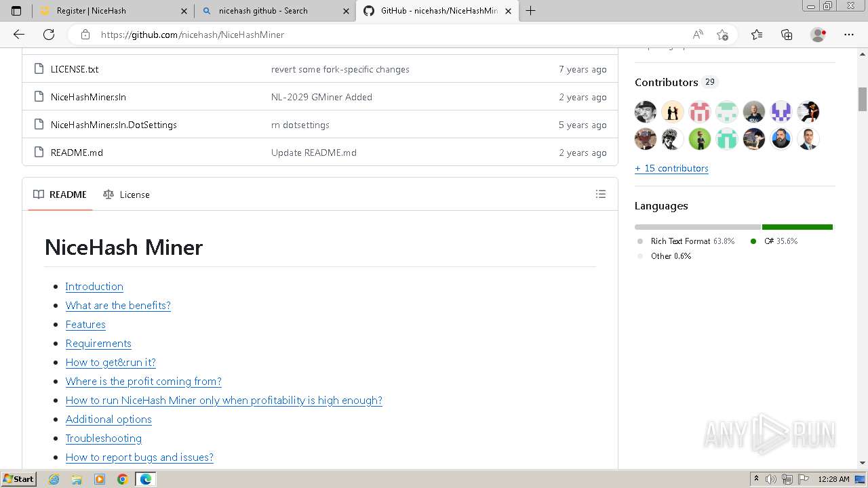This screenshot has height=488, width=868.
Task: Click the C# 35.6% language entry
Action: click(x=774, y=241)
